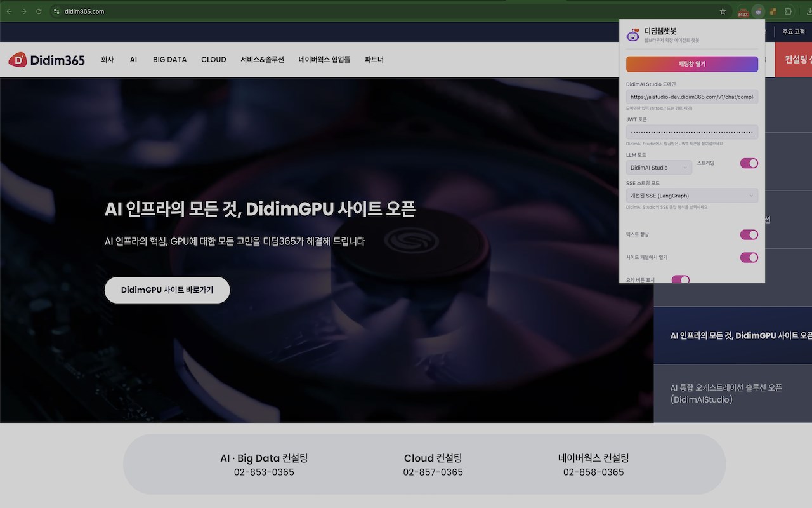Viewport: 812px width, 508px height.
Task: Select the DidimGPU 사이트 오픈 slide item in sidebar
Action: tap(733, 335)
